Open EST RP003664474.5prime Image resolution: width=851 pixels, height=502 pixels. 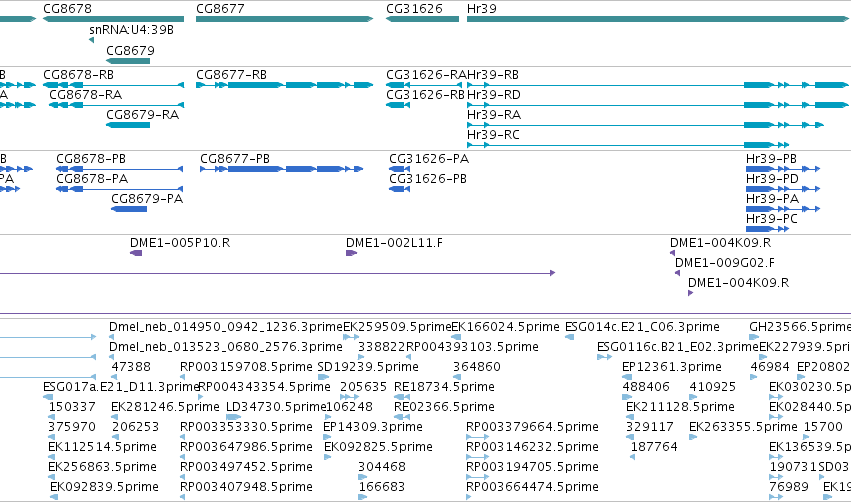click(532, 487)
